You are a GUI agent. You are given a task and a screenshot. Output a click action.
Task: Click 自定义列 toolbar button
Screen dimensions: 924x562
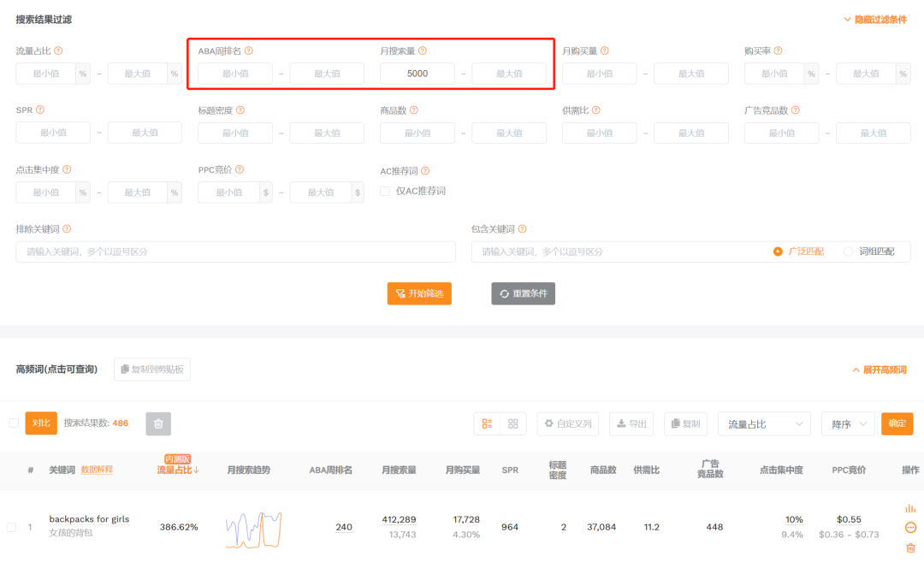point(567,423)
